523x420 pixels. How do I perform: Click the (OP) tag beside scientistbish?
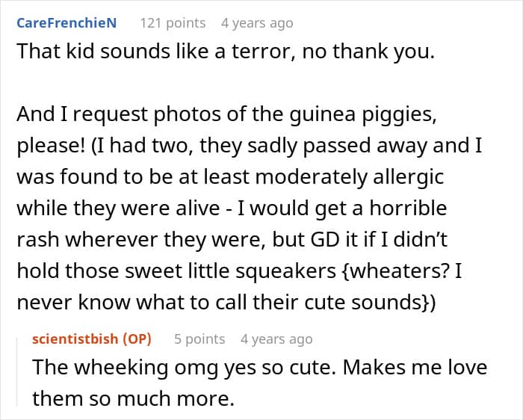pos(137,339)
